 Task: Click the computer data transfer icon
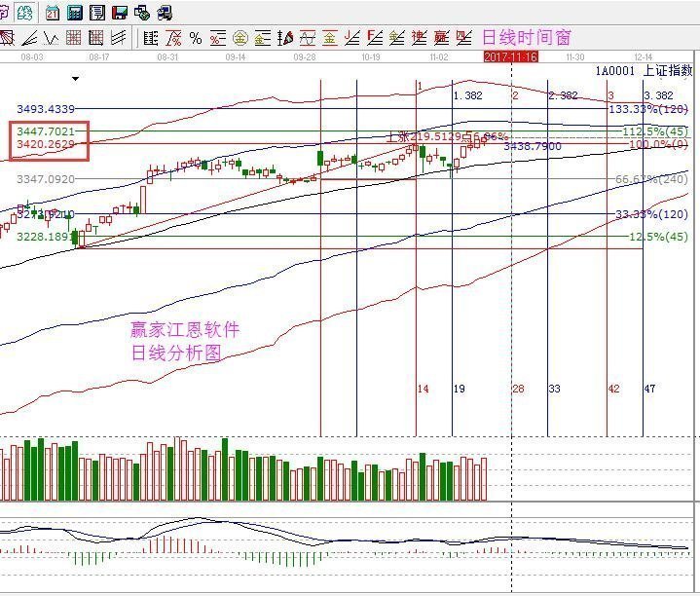click(x=165, y=13)
